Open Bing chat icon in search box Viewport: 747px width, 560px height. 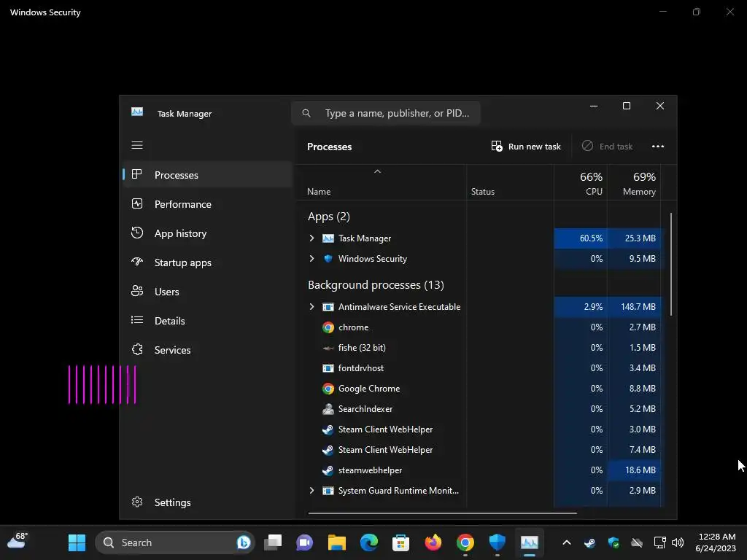coord(244,542)
